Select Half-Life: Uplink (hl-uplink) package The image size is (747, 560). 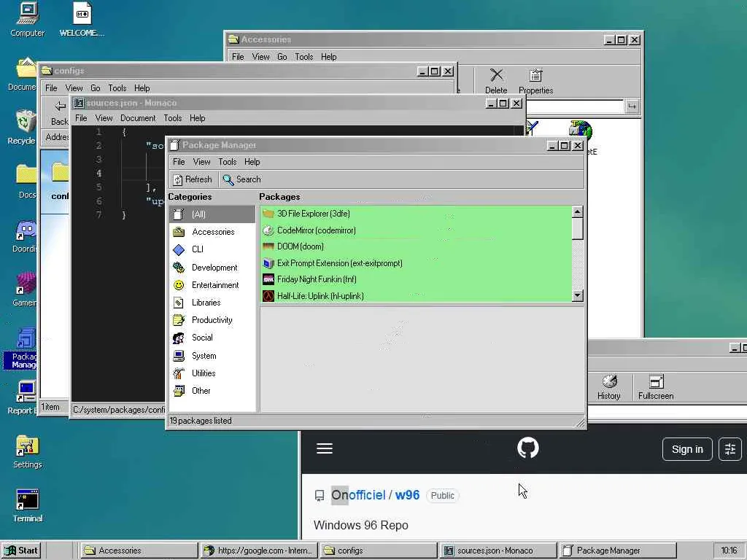pyautogui.click(x=417, y=296)
